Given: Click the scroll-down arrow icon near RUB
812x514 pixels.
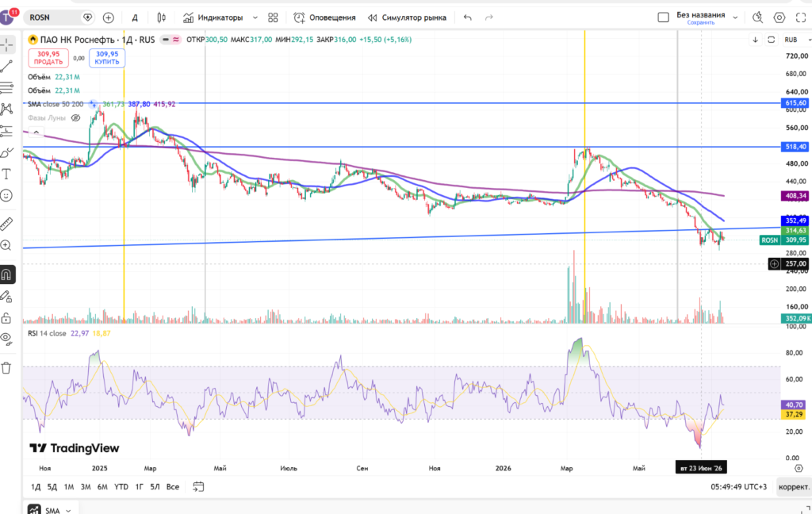Looking at the screenshot, I should [x=755, y=40].
